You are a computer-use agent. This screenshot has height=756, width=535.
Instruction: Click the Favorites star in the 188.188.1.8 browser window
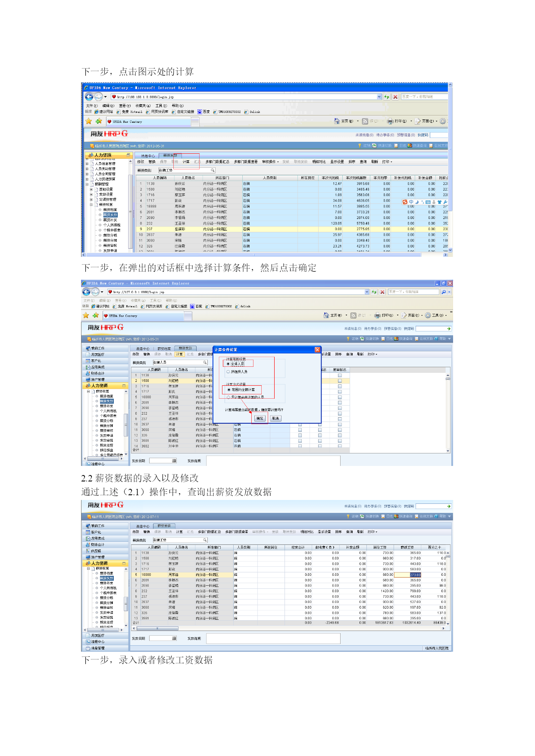tap(88, 121)
